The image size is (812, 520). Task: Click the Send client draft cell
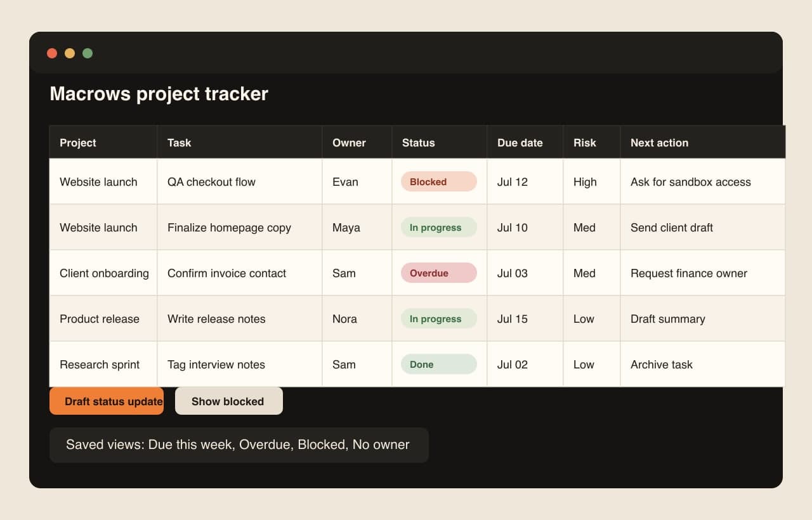click(703, 227)
